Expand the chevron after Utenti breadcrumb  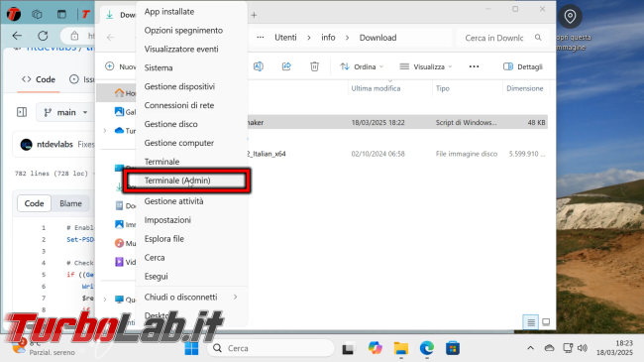click(309, 38)
